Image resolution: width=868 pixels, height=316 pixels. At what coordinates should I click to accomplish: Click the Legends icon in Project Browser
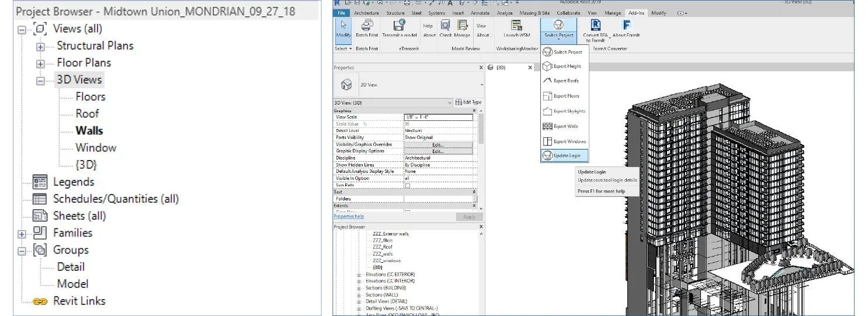click(x=40, y=182)
